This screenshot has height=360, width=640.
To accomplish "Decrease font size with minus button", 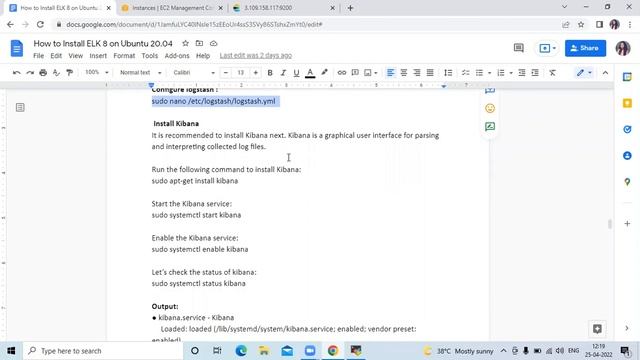I will (x=226, y=73).
